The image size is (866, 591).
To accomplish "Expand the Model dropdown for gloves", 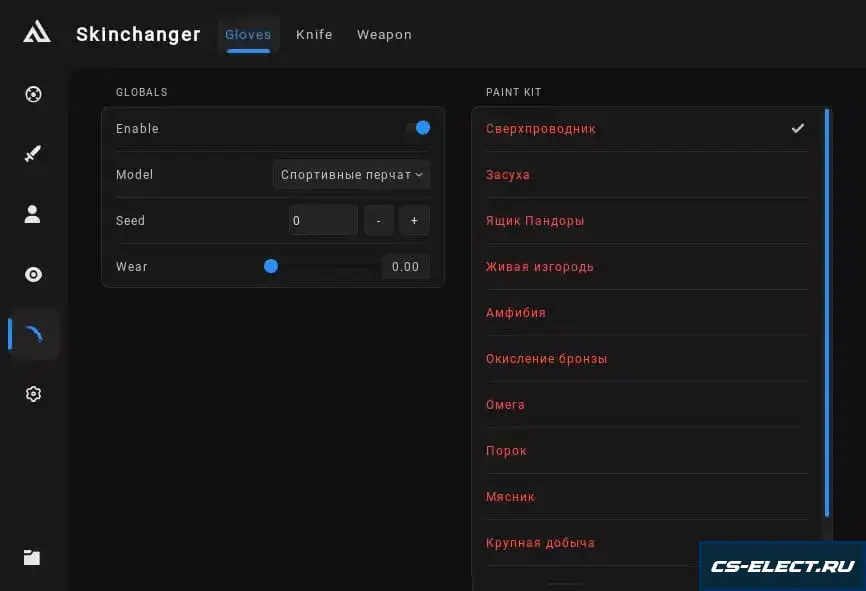I will click(351, 175).
